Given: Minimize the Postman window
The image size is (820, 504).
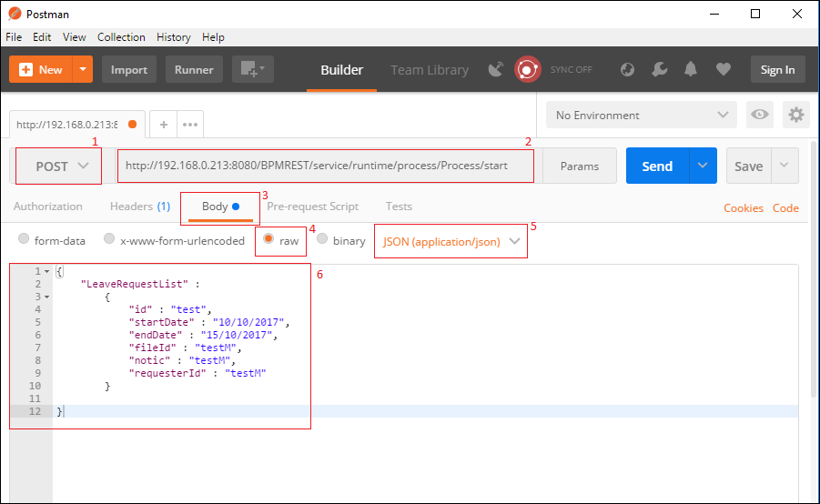Looking at the screenshot, I should pyautogui.click(x=714, y=14).
